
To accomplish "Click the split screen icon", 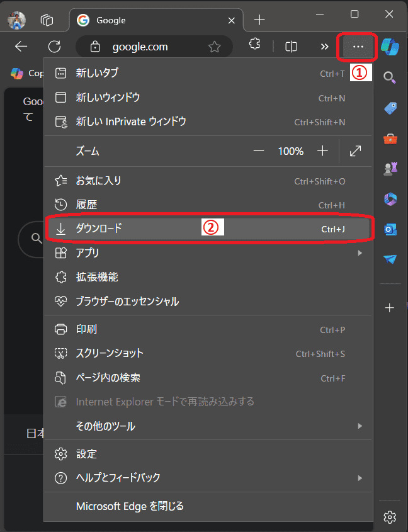I will [291, 47].
